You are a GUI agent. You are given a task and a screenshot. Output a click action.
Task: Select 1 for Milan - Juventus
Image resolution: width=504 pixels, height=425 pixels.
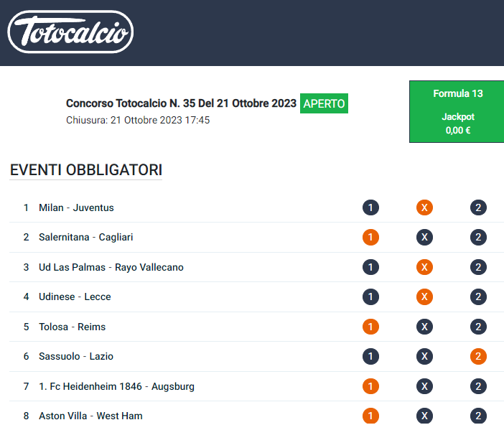370,207
